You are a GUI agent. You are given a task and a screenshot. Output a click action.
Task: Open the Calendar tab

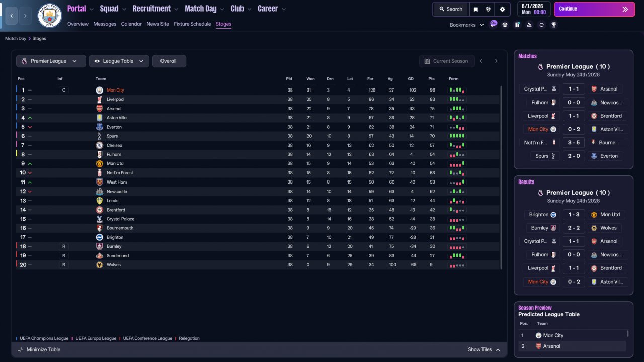tap(131, 24)
